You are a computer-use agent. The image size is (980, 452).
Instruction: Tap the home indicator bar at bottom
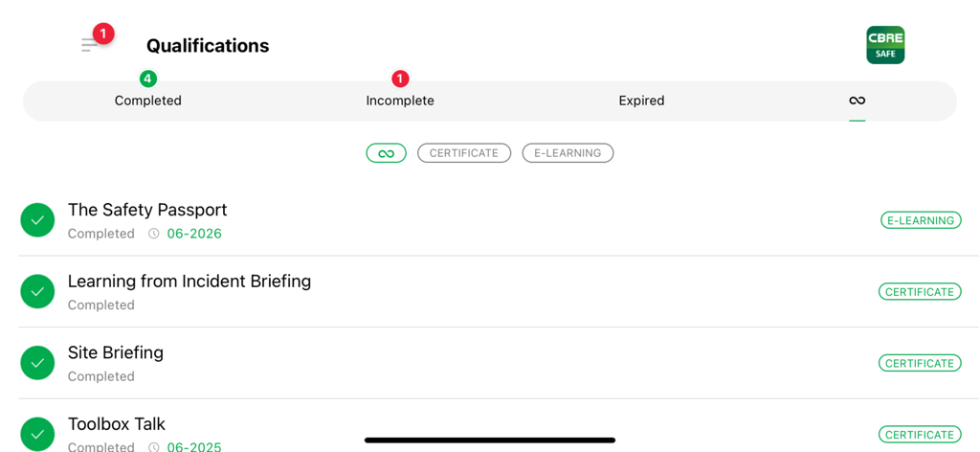490,441
